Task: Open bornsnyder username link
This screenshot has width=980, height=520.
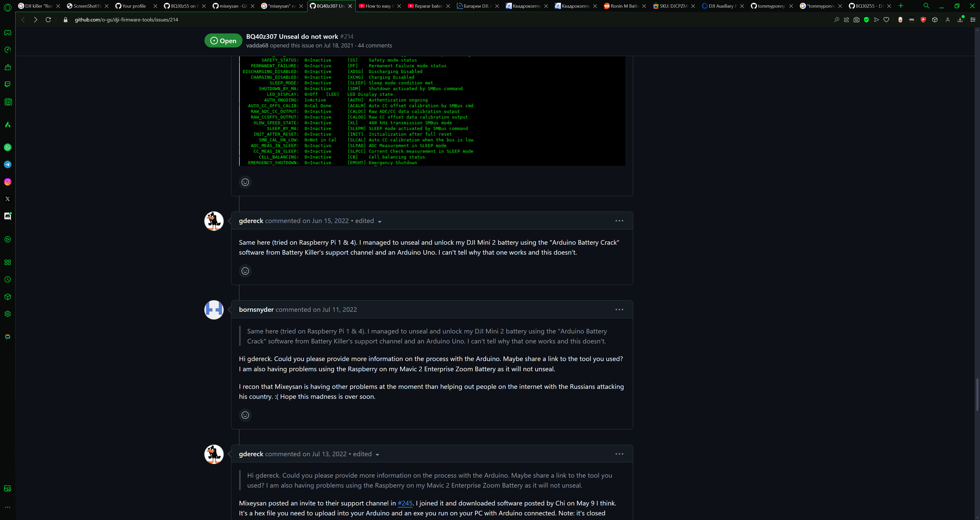Action: [x=256, y=310]
